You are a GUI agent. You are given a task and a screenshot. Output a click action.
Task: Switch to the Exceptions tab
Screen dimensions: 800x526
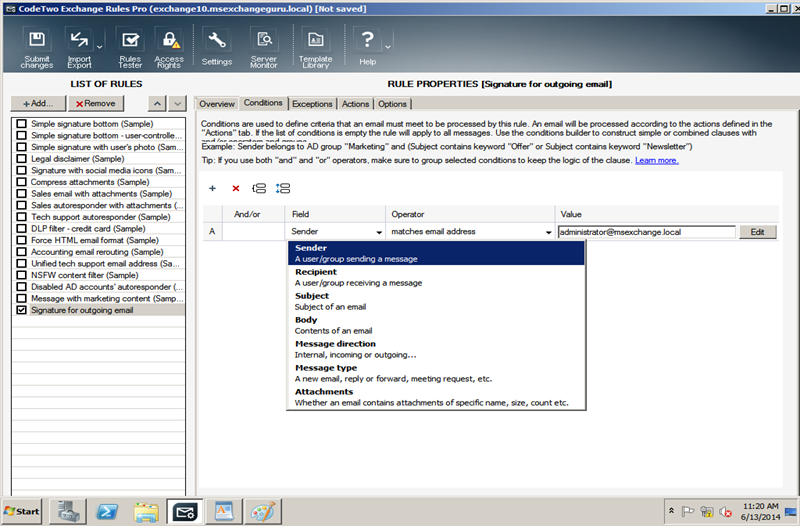click(x=312, y=104)
